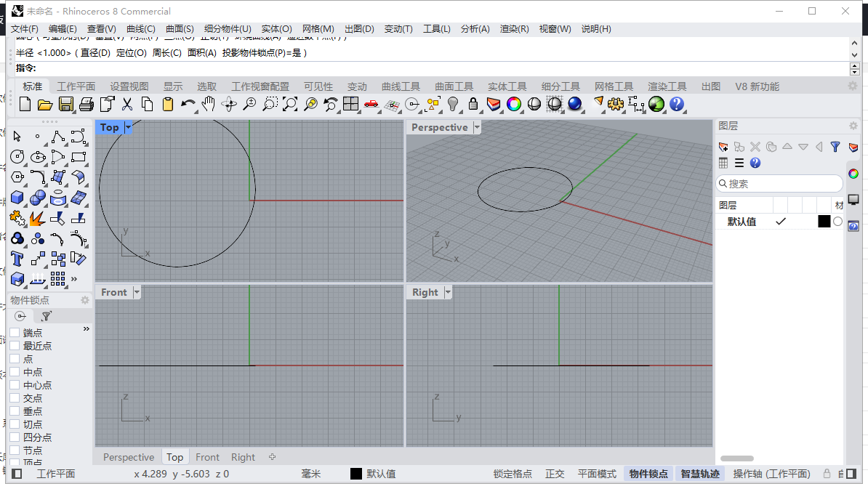This screenshot has height=489, width=868.
Task: Open Help with the blue question mark
Action: click(x=677, y=104)
